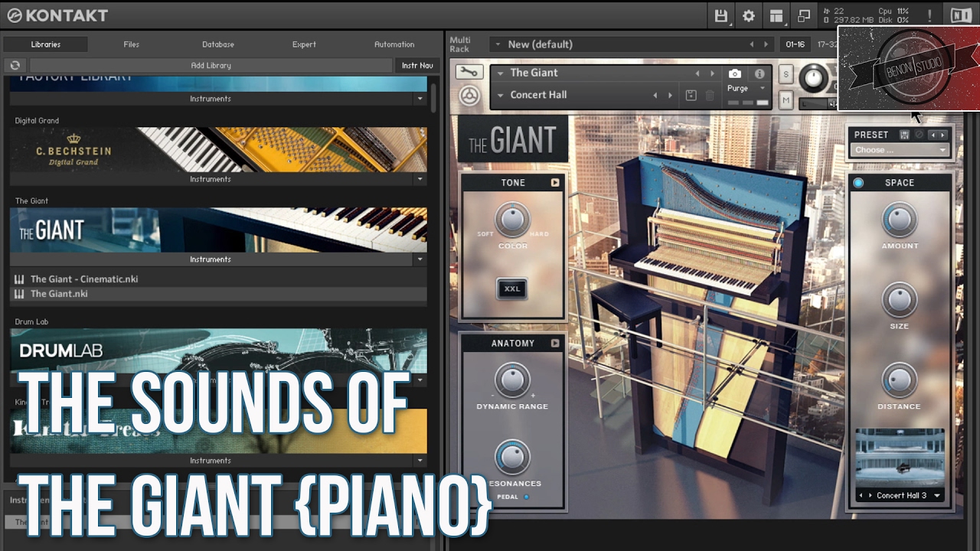The width and height of the screenshot is (980, 551).
Task: Click the minimized view icon in header
Action: pos(803,15)
